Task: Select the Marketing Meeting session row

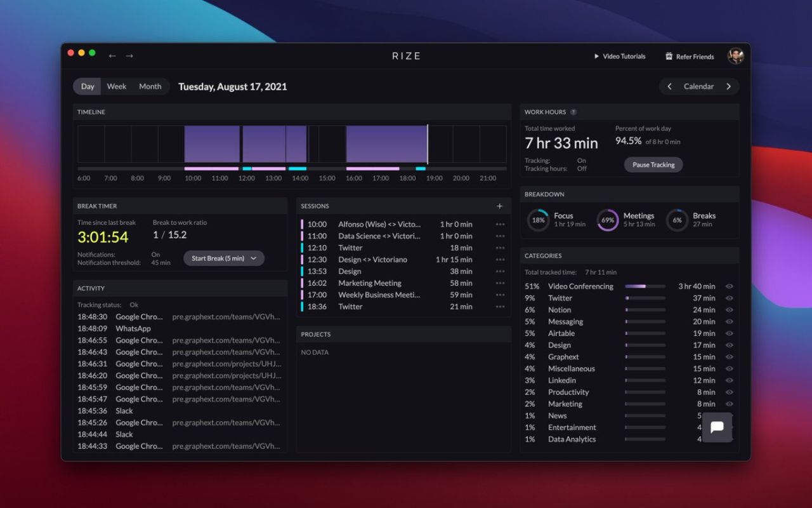Action: (x=403, y=283)
